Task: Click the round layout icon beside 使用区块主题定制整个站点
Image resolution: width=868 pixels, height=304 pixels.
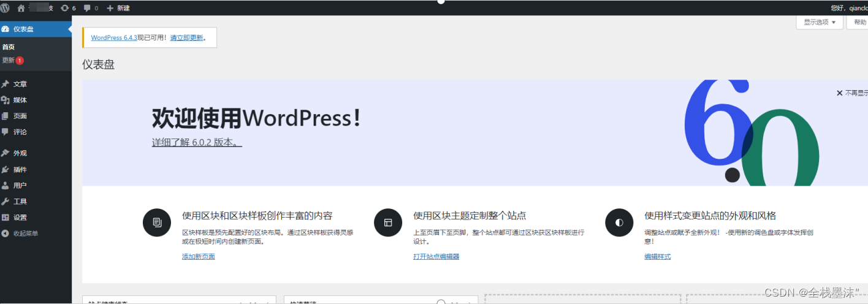Action: click(x=388, y=222)
